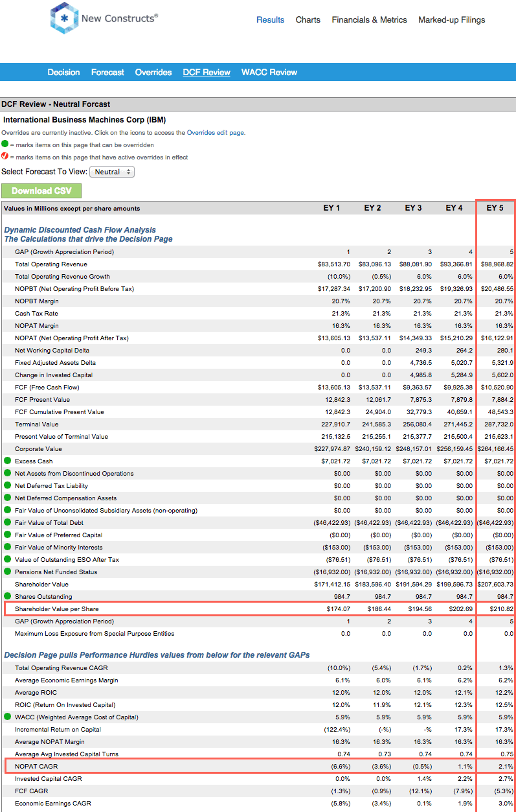
Task: Click override icon for Pensions Net Funded Status
Action: 7,572
